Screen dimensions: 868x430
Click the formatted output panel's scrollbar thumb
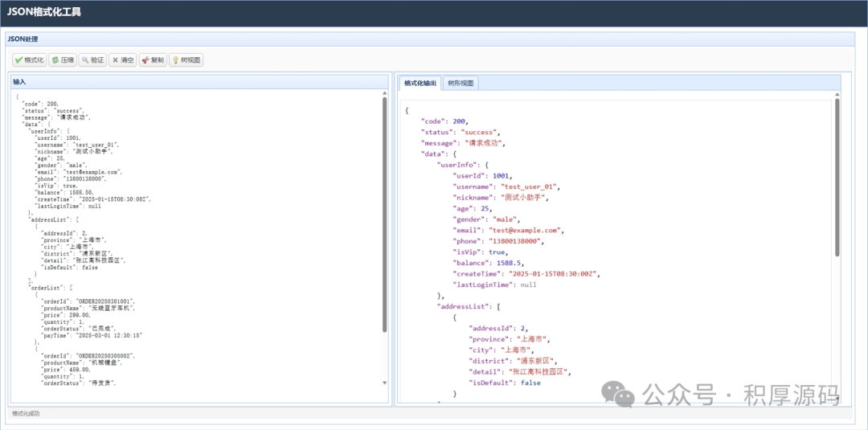point(837,177)
